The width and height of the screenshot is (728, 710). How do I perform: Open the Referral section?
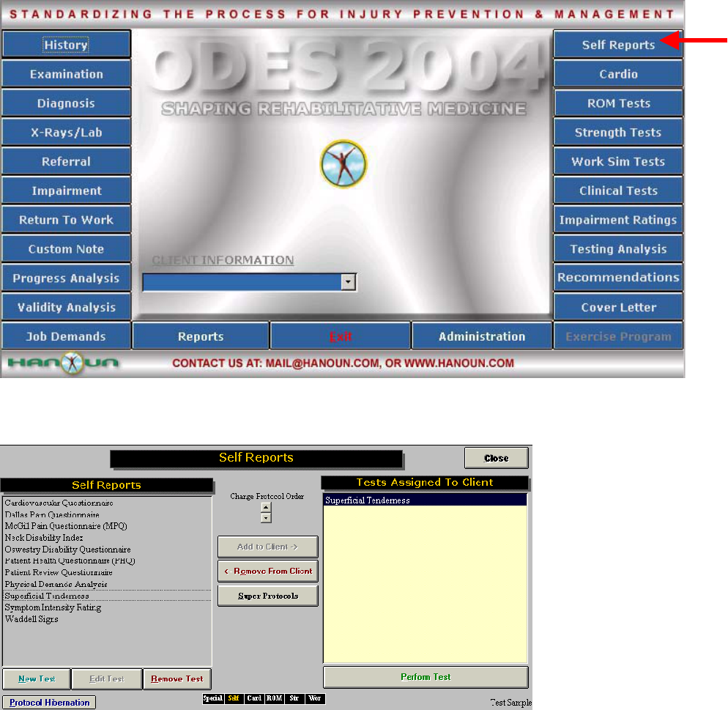click(66, 162)
